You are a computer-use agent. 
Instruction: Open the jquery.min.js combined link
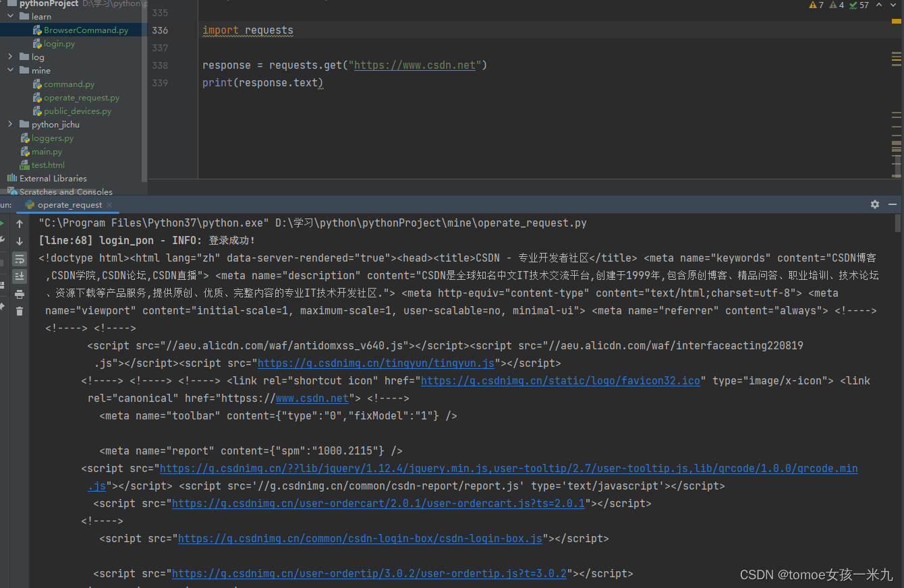pyautogui.click(x=509, y=468)
